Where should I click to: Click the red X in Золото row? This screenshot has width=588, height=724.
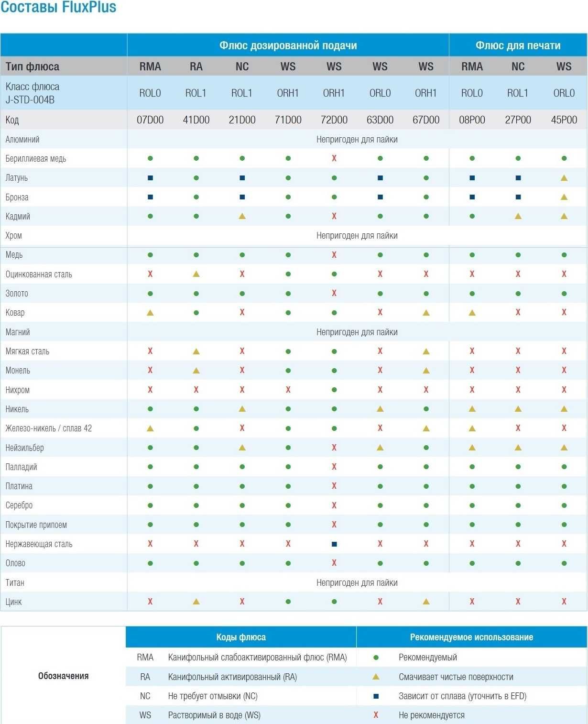334,293
